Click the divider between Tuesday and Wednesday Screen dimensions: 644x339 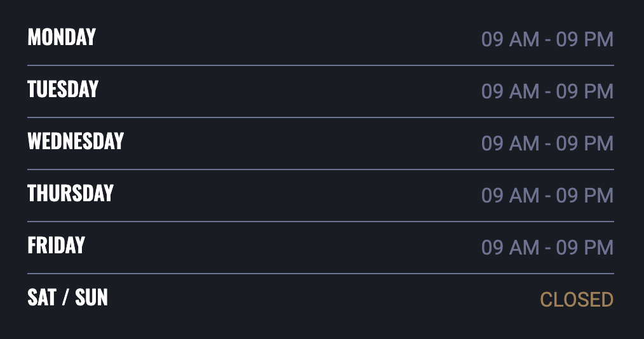point(321,117)
